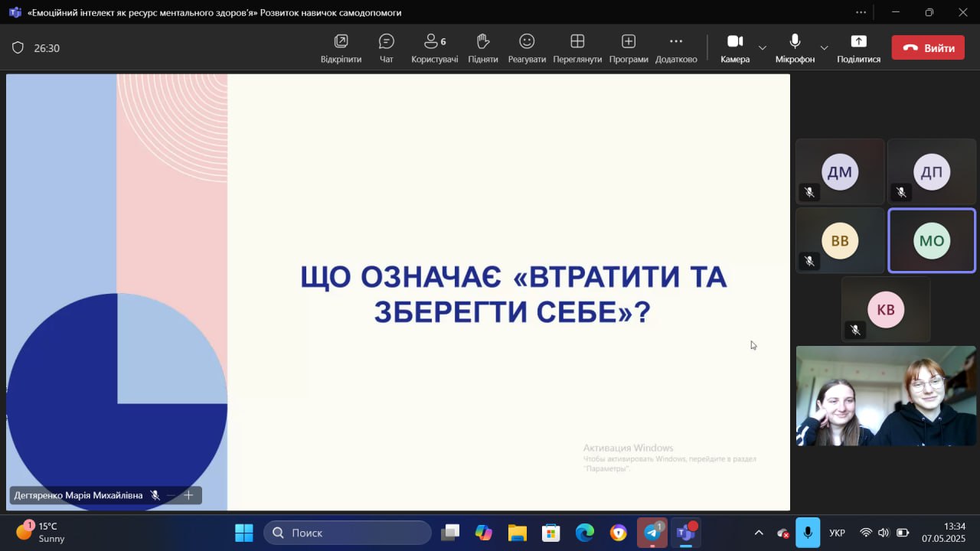Pop out the meeting with Відкріпити
980x551 pixels.
[341, 48]
